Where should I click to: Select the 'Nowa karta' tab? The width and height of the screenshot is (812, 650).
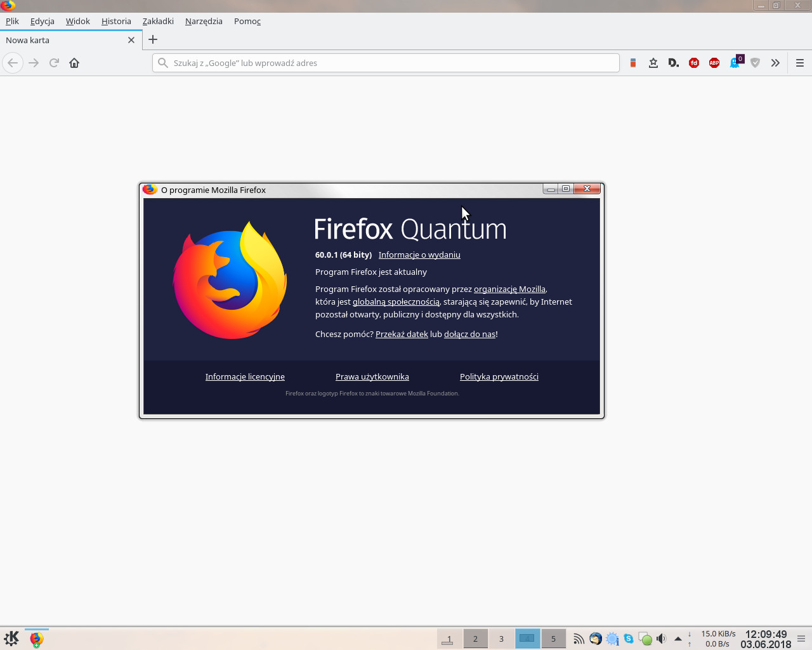coord(71,40)
